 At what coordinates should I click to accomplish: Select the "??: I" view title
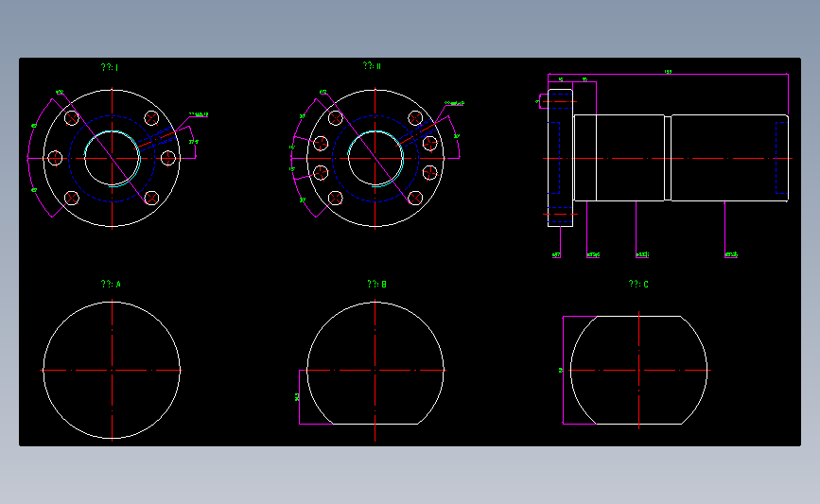[x=110, y=67]
